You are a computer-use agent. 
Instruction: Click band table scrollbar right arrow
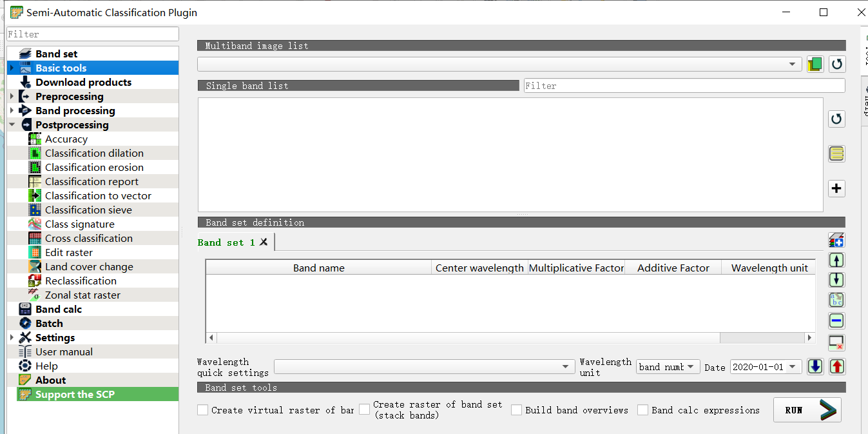[x=810, y=338]
